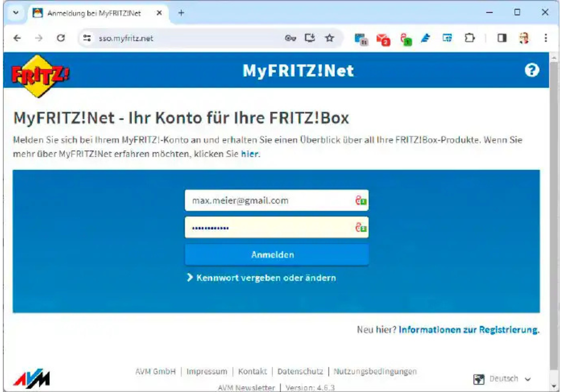Viewport: 564px width, 392px height.
Task: Click the FRITZ! logo in the header
Action: tap(40, 76)
